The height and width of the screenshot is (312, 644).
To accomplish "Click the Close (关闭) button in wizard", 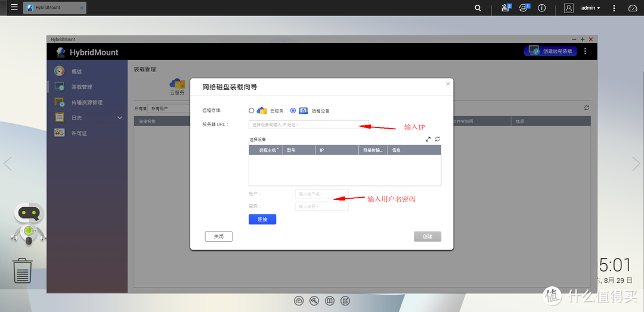I will pos(218,236).
